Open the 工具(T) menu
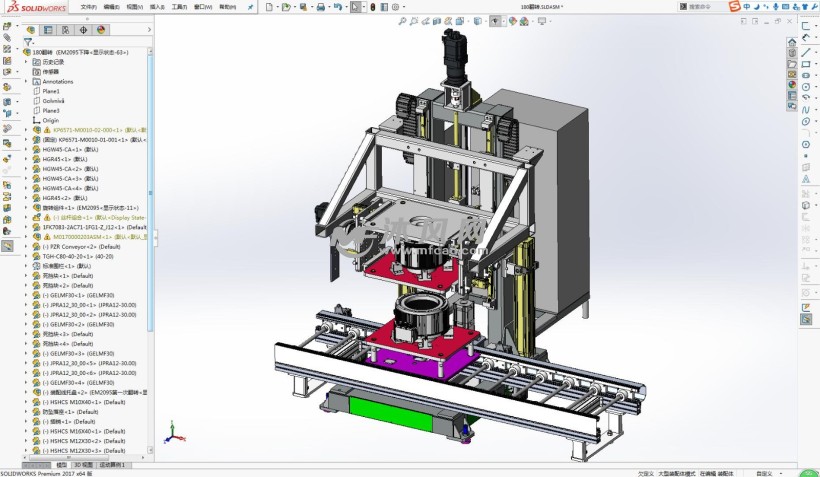Screen dimensions: 820x477 pyautogui.click(x=179, y=6)
